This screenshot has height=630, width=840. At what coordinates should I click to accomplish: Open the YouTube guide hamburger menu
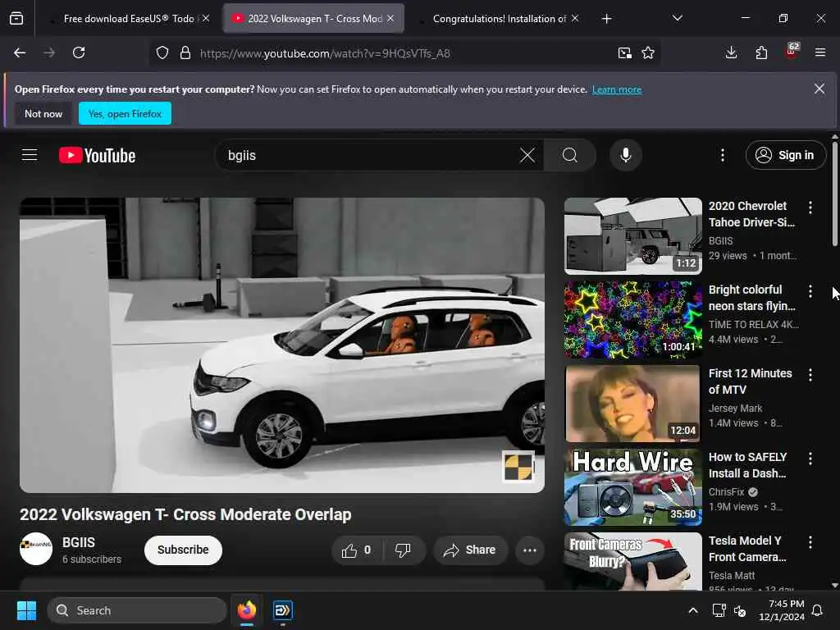click(x=30, y=155)
